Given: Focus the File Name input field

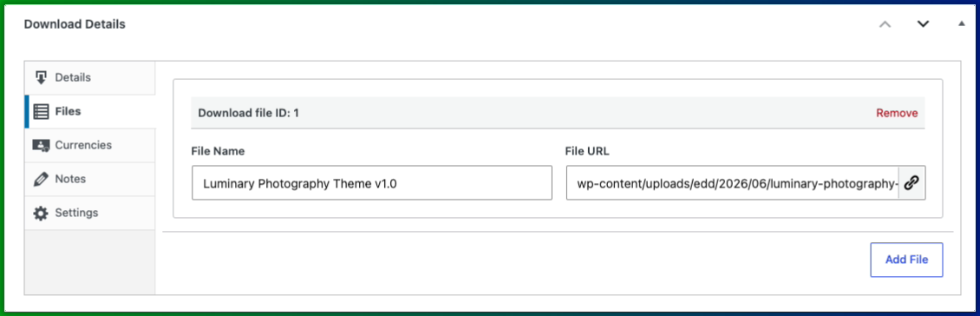Looking at the screenshot, I should [x=372, y=182].
